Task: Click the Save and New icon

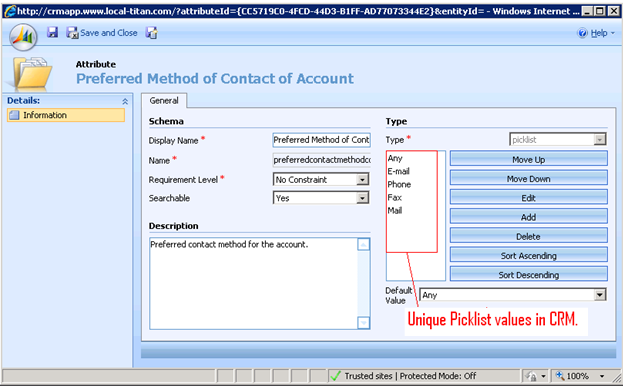Action: click(x=151, y=33)
